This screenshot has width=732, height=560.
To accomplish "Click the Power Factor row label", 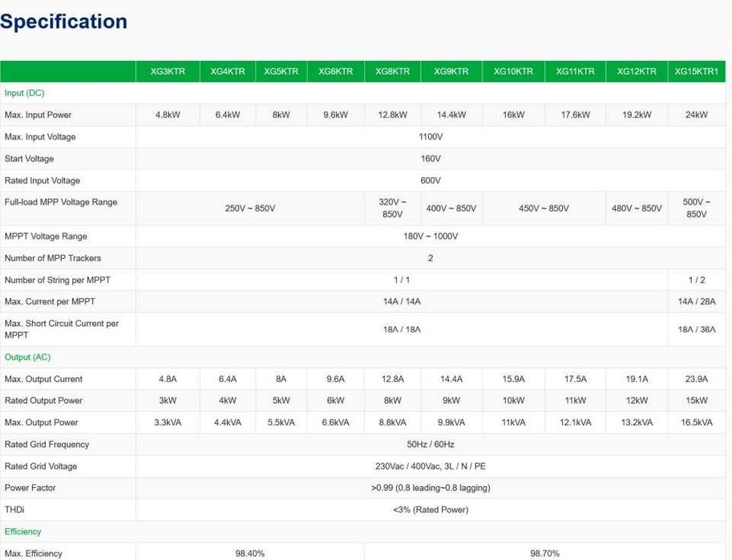I will pos(30,488).
